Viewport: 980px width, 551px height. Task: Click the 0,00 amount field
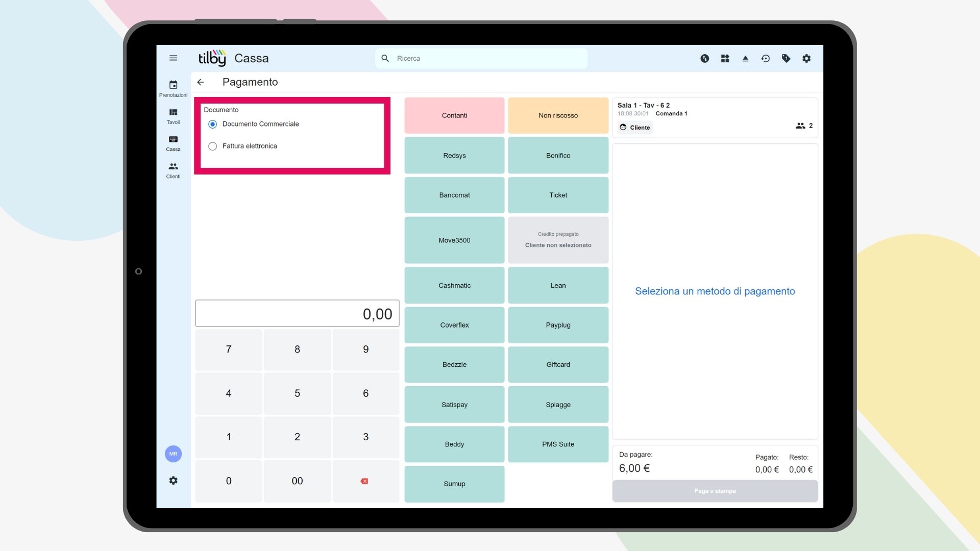tap(297, 313)
